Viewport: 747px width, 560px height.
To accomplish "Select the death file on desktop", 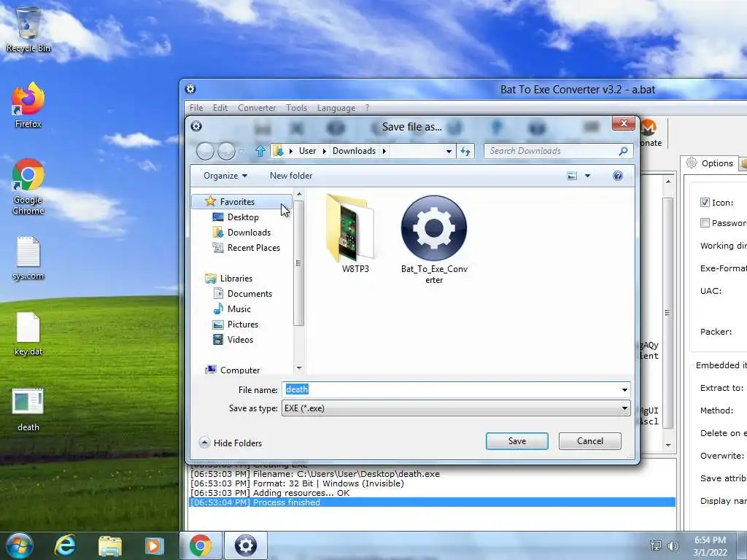I will tap(28, 410).
